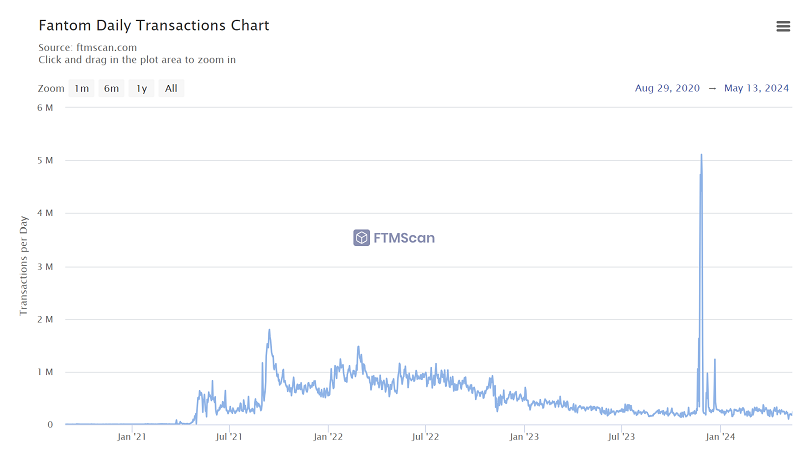Viewport: 800px width, 454px height.
Task: Open the chart context hamburger menu
Action: pos(783,26)
